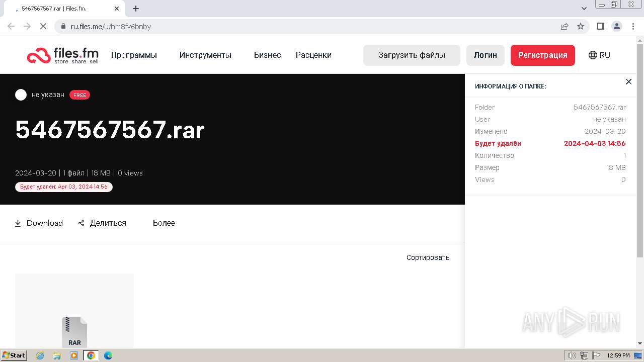644x362 pixels.
Task: Open Более dropdown
Action: tap(164, 223)
